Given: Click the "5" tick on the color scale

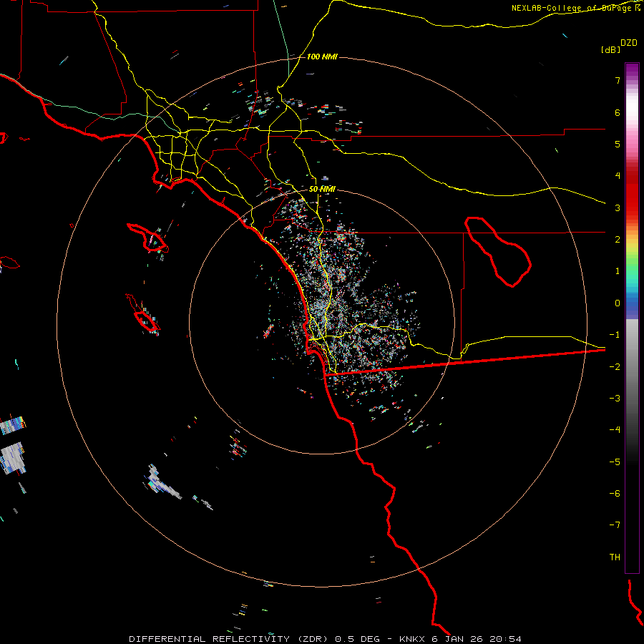Looking at the screenshot, I should 618,144.
